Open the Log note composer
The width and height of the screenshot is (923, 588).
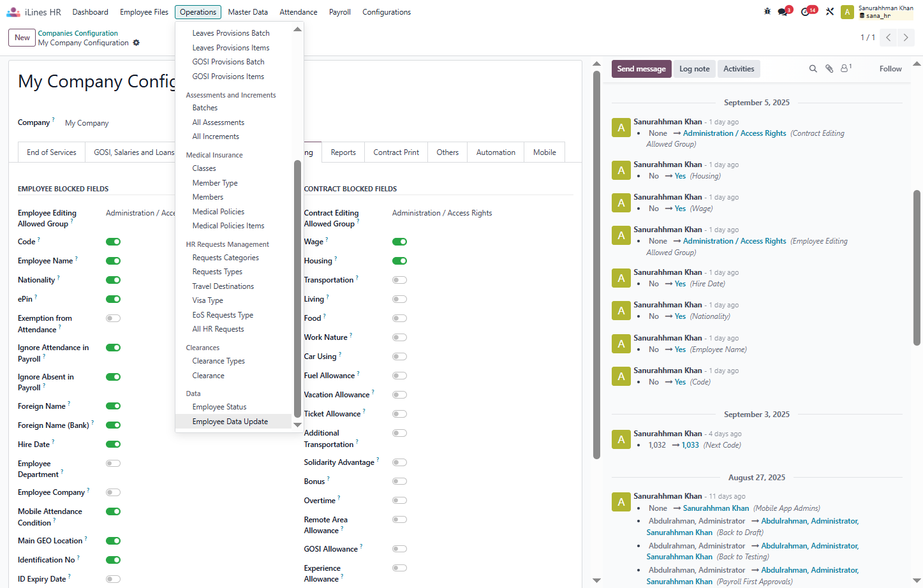[x=694, y=69]
